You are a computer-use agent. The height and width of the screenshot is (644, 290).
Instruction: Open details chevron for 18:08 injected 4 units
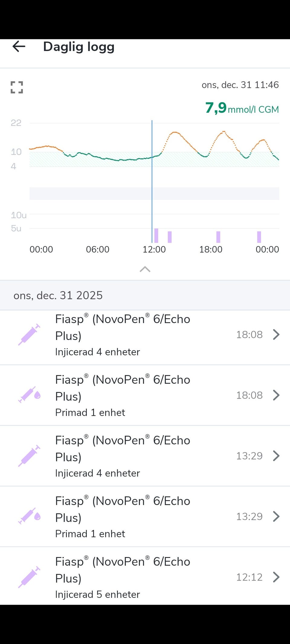coord(276,335)
